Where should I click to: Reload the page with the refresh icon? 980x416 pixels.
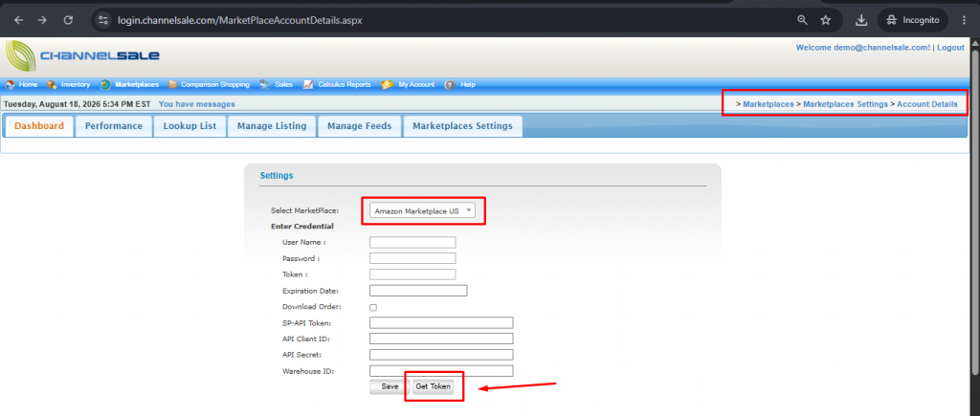[x=68, y=20]
